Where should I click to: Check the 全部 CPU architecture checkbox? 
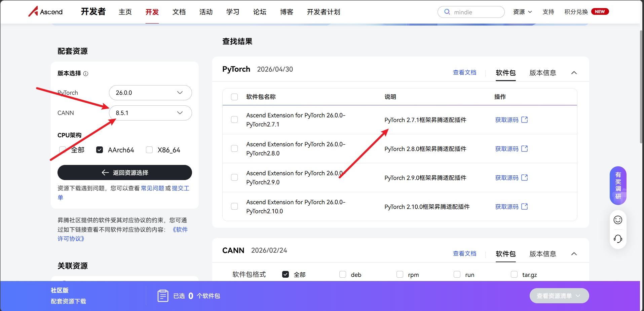[x=62, y=150]
